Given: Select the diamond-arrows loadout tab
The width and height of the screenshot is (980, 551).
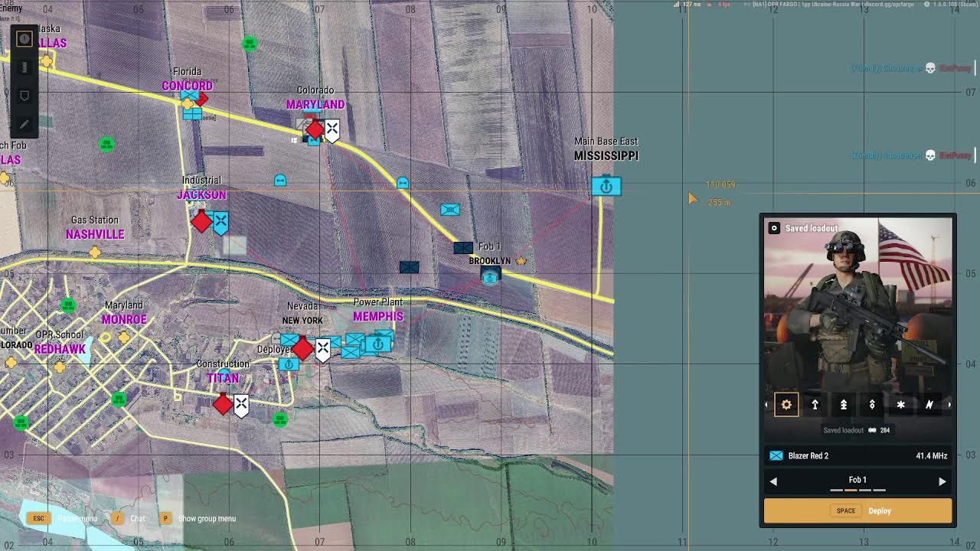Looking at the screenshot, I should click(872, 405).
